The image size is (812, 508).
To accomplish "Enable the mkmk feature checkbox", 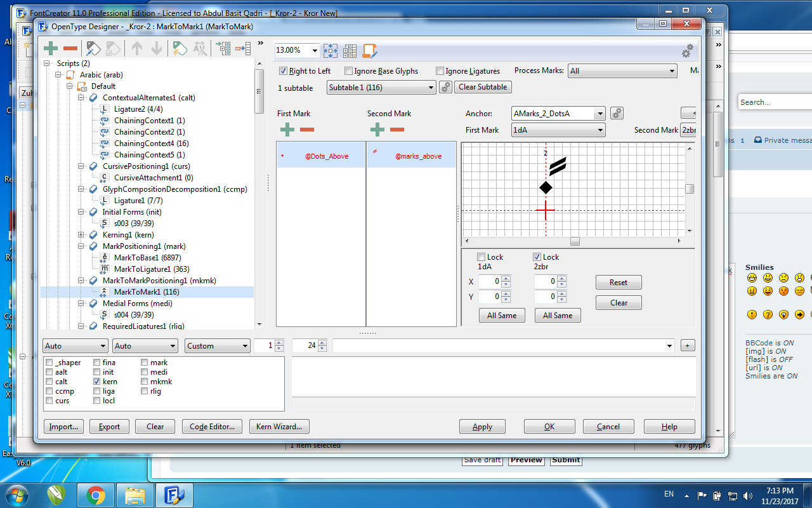I will coord(145,382).
